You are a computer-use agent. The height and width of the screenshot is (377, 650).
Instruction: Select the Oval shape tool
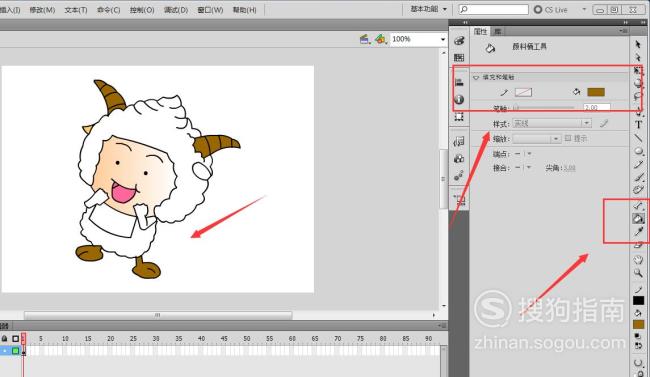pyautogui.click(x=638, y=151)
